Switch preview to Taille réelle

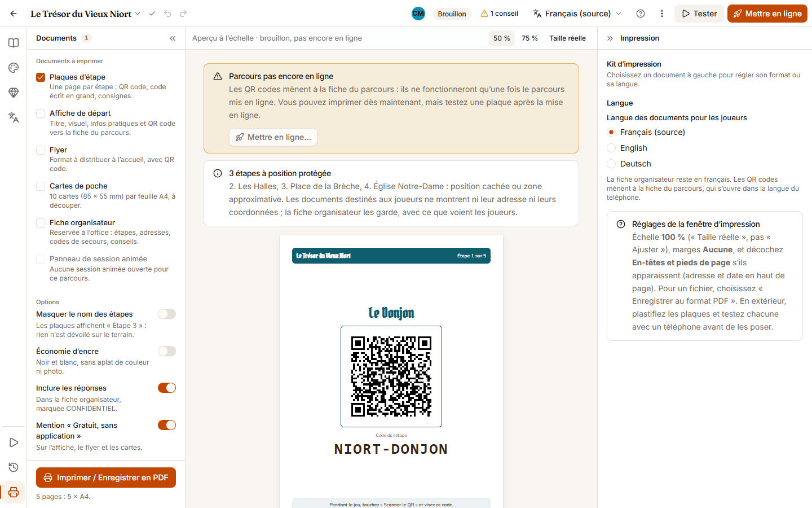(568, 38)
